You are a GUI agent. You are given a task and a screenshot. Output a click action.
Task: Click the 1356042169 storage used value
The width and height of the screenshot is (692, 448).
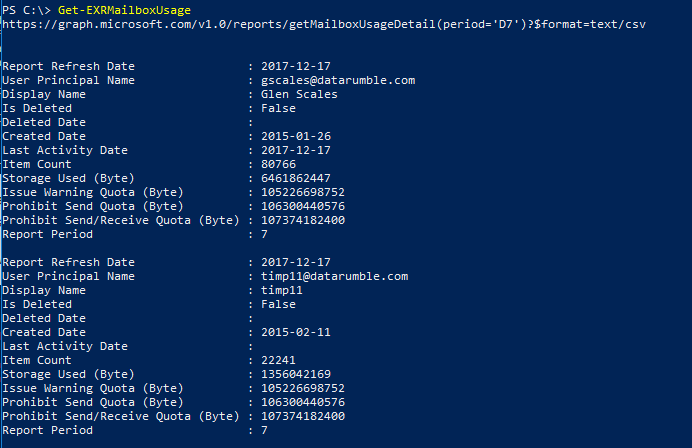(296, 374)
